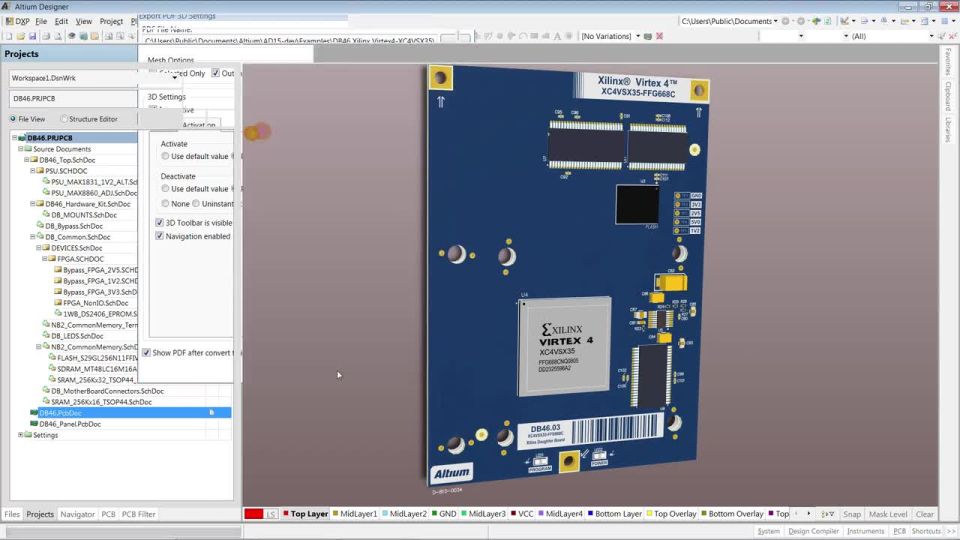Select the None radio option

pos(165,203)
